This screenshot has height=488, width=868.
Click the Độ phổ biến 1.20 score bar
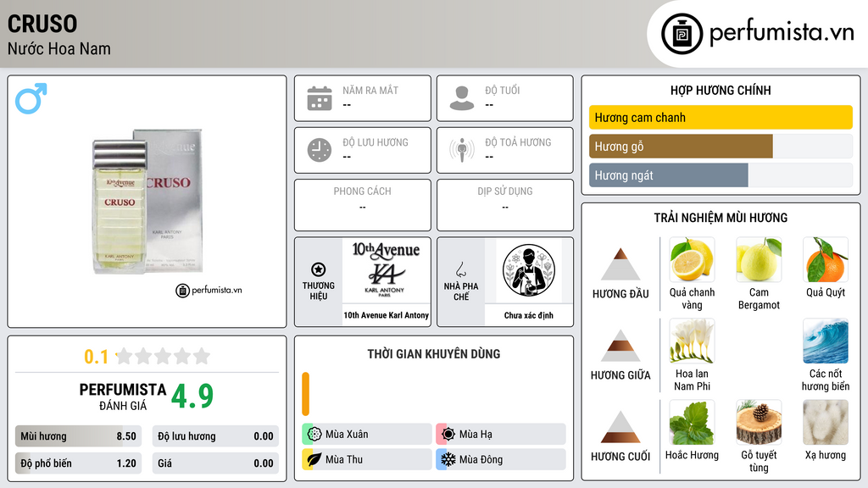(78, 463)
